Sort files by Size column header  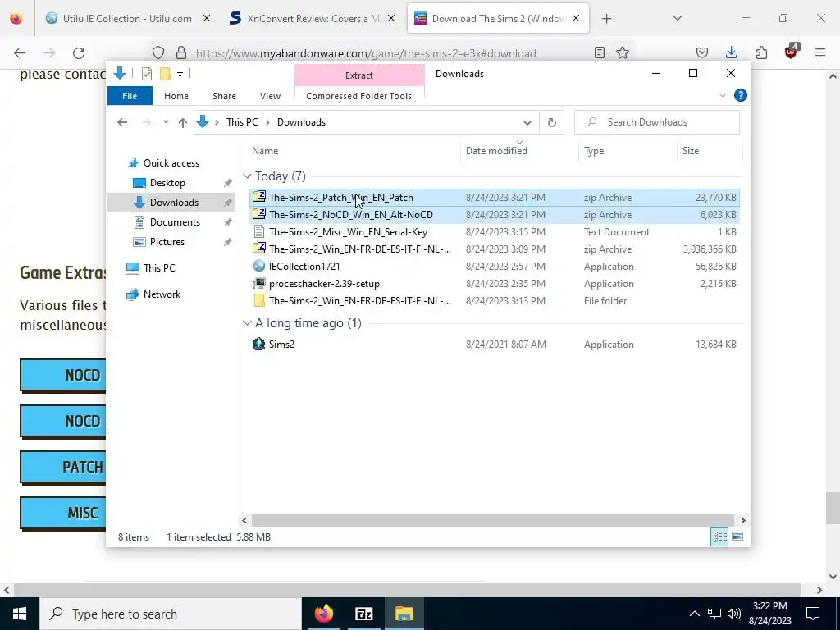691,151
